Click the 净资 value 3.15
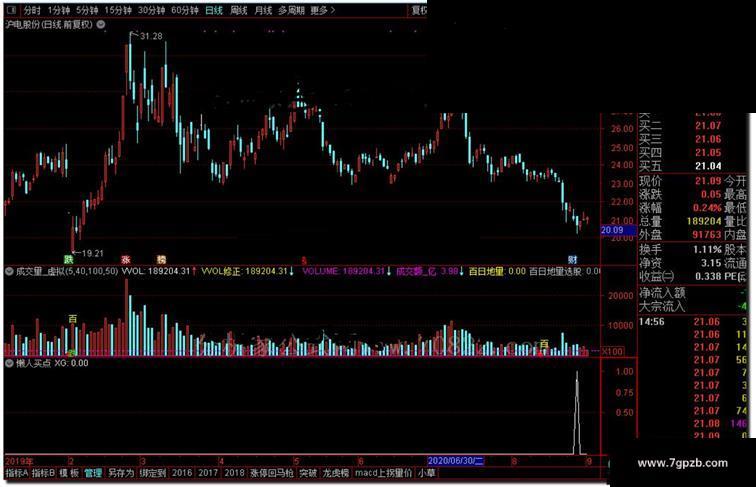The height and width of the screenshot is (487, 756). (x=711, y=263)
